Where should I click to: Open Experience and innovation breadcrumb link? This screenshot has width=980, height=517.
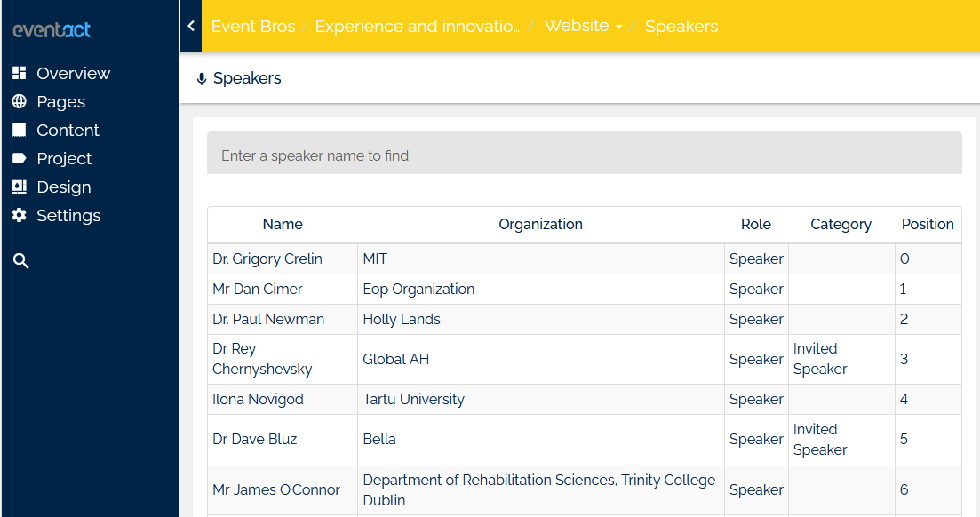417,26
